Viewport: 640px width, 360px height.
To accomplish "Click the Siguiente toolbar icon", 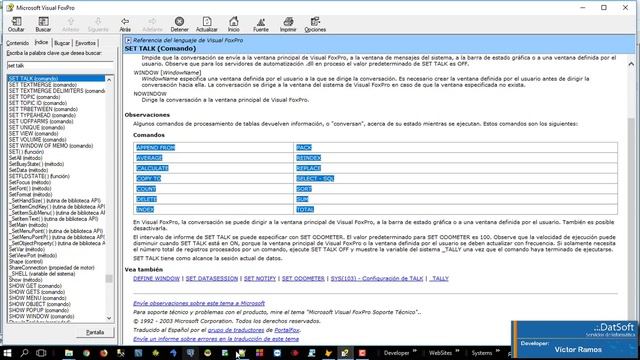I will (98, 24).
